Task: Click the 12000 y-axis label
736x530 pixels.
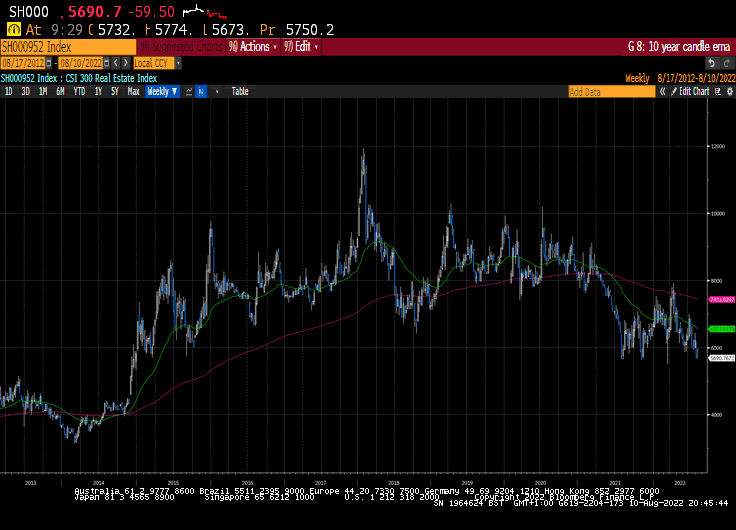Action: (x=718, y=146)
